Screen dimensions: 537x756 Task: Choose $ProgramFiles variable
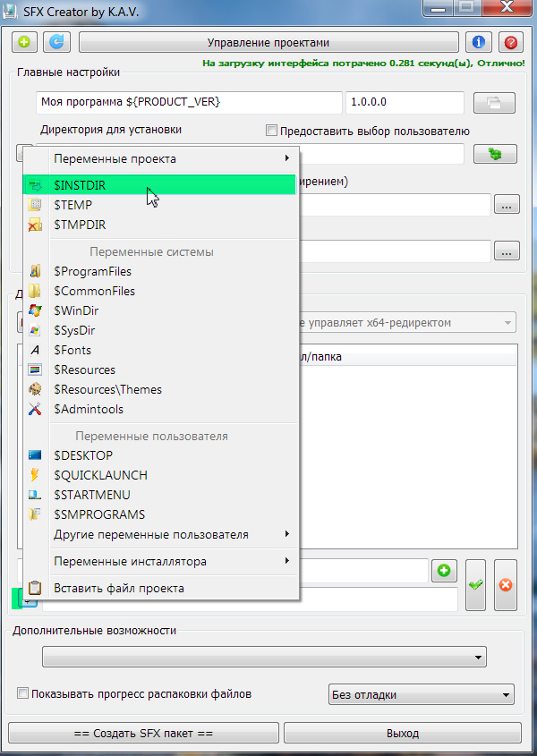click(x=161, y=271)
